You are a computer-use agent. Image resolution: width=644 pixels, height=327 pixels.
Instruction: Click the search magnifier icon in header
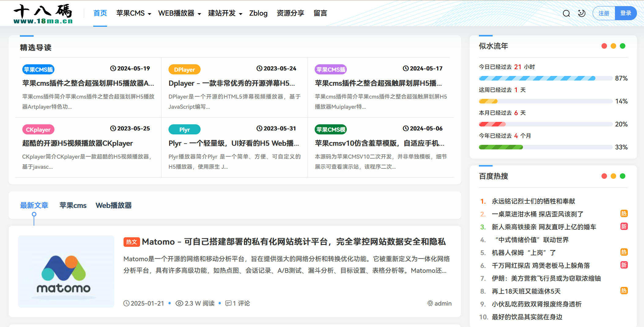(x=566, y=13)
